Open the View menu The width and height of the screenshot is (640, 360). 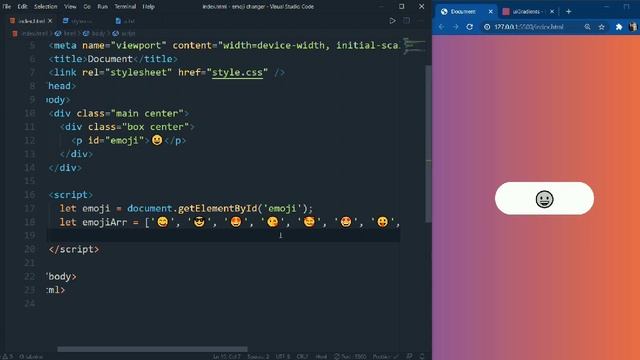tap(70, 7)
